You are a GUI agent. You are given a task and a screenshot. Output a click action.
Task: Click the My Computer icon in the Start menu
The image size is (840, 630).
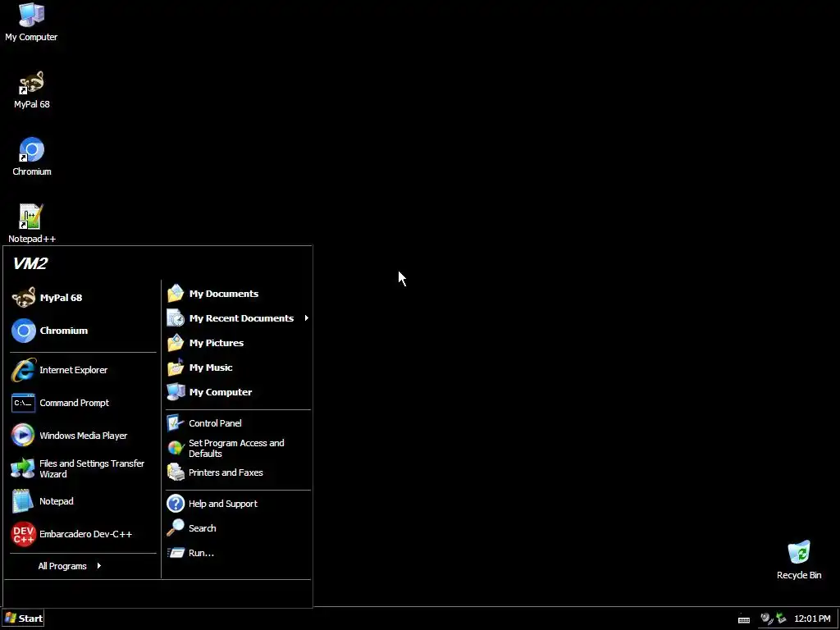tap(176, 392)
